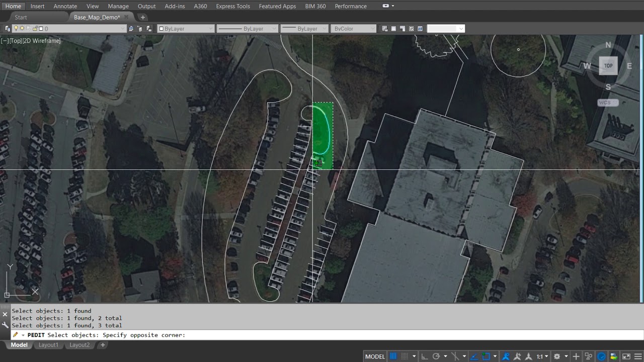Open the Annotate ribbon tab
Image resolution: width=644 pixels, height=362 pixels.
(x=65, y=6)
